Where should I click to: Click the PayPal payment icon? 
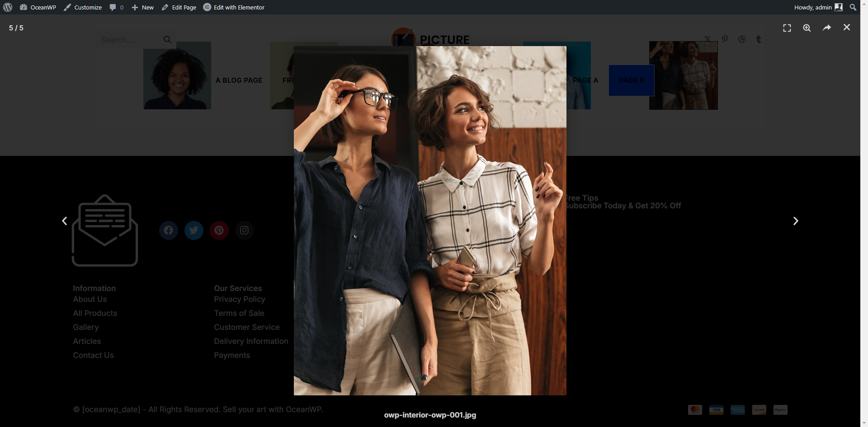click(780, 410)
